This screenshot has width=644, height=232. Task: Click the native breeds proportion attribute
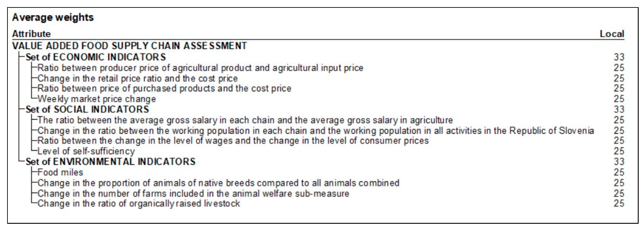[218, 183]
